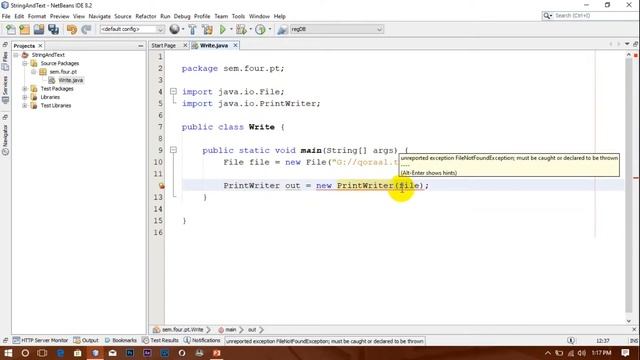Click the Search (Ctrl+I) input field

(x=595, y=16)
